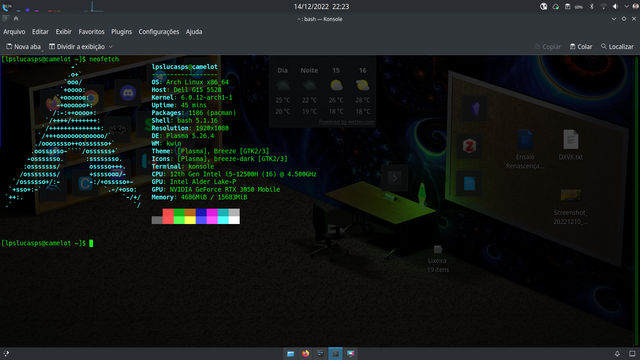Click 'lpslucasps@camelot' neofetch title
Viewport: 640px width, 360px height.
(x=184, y=67)
